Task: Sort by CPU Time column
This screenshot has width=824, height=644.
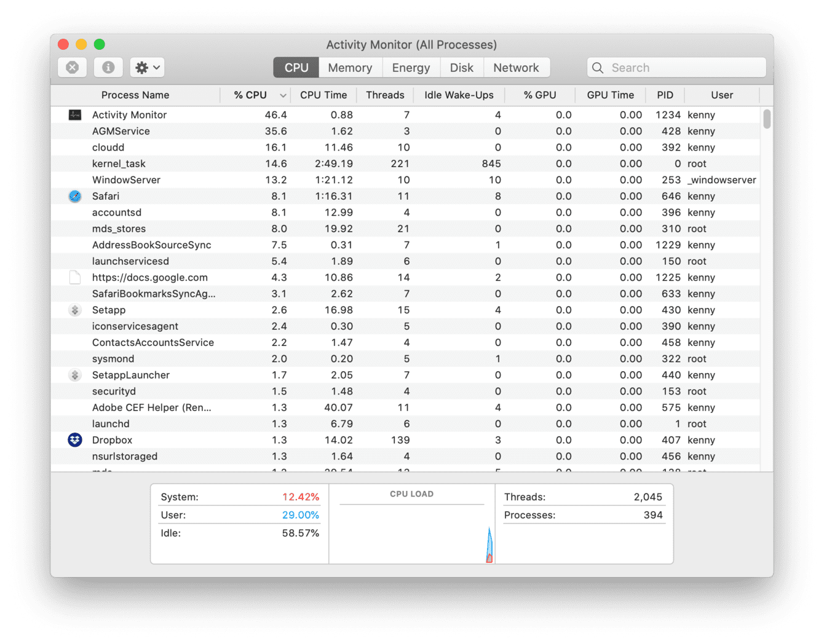Action: click(323, 95)
